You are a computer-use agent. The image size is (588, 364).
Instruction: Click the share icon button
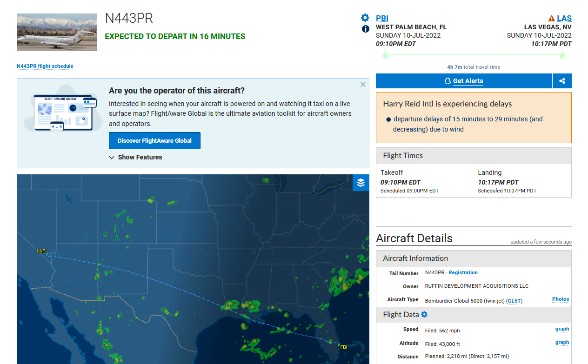562,81
